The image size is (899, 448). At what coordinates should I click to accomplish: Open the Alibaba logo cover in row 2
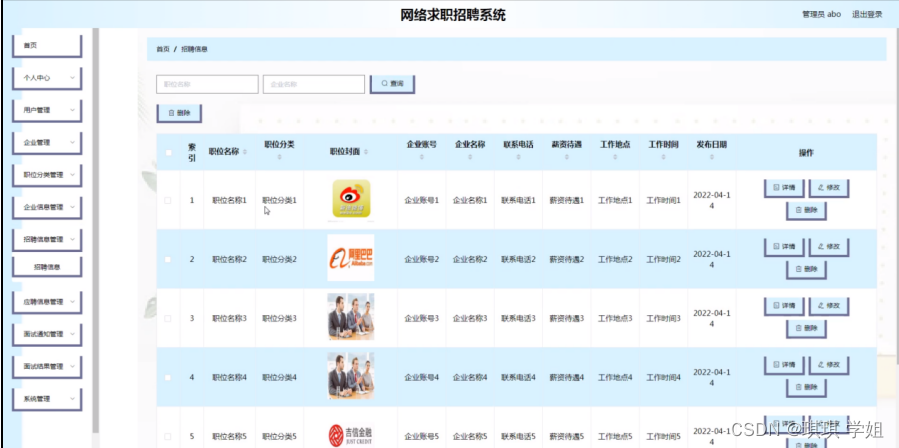click(351, 258)
